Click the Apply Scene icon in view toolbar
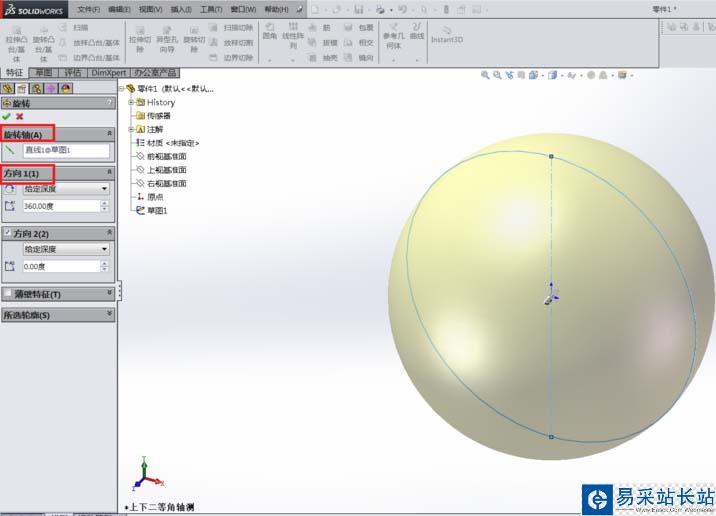 [x=603, y=75]
